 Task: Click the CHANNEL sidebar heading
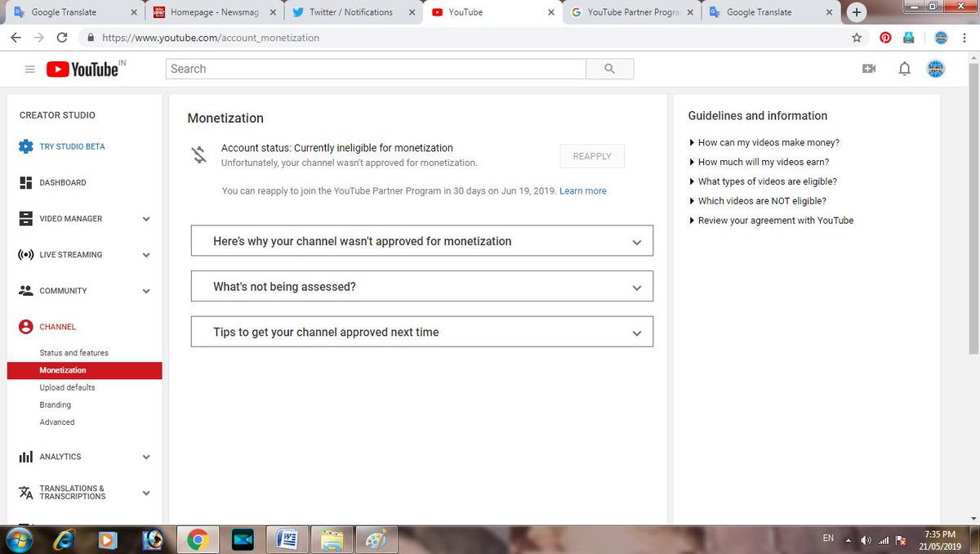click(x=58, y=327)
